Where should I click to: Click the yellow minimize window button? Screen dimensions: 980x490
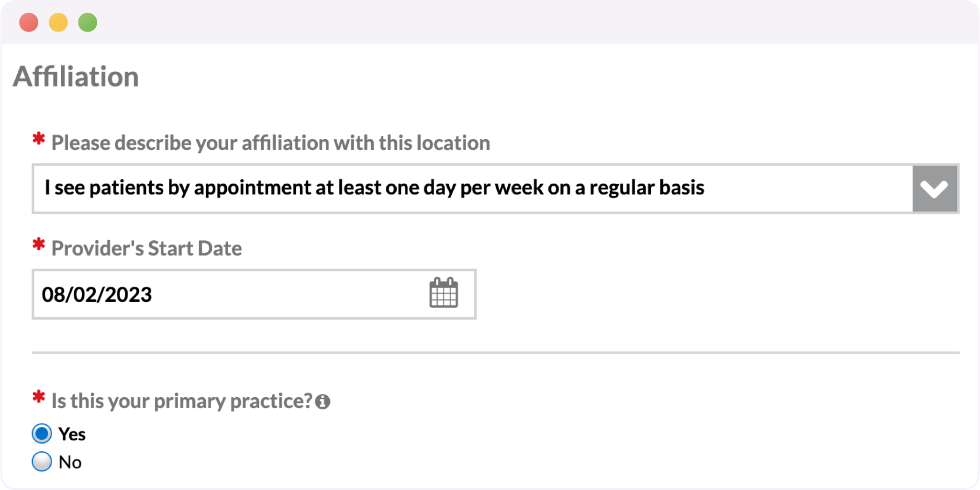coord(58,22)
